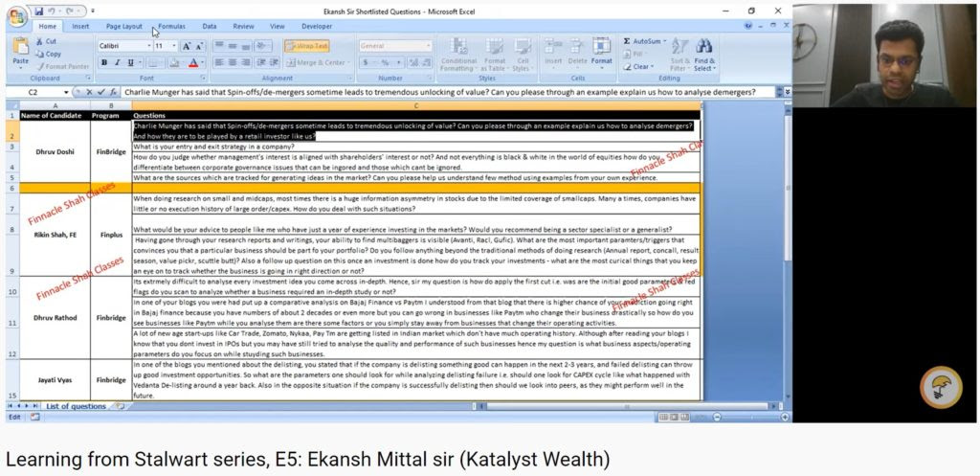Open the Customize Quick Access Toolbar arrow
This screenshot has width=980, height=476.
pyautogui.click(x=93, y=11)
